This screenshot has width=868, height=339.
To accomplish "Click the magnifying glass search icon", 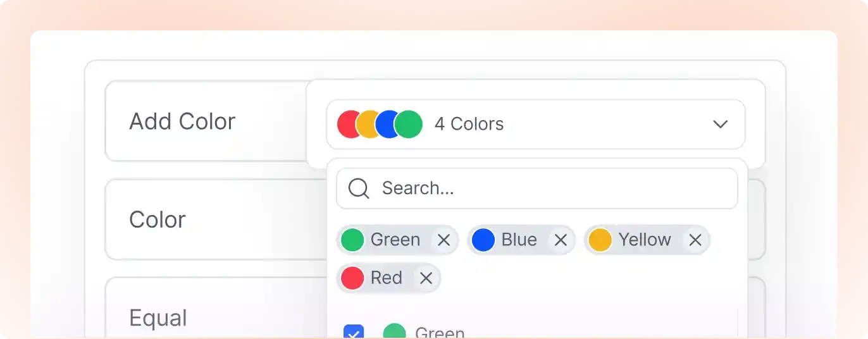I will point(359,188).
